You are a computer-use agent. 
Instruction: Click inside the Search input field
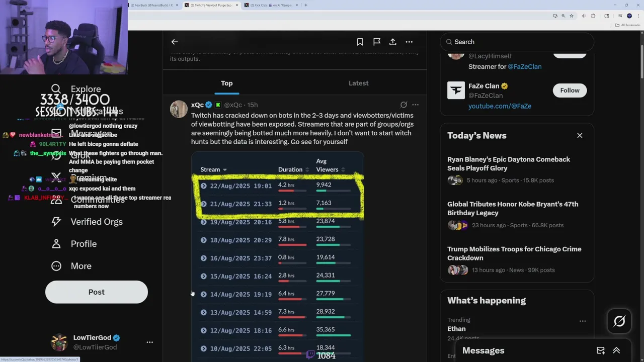pos(517,42)
